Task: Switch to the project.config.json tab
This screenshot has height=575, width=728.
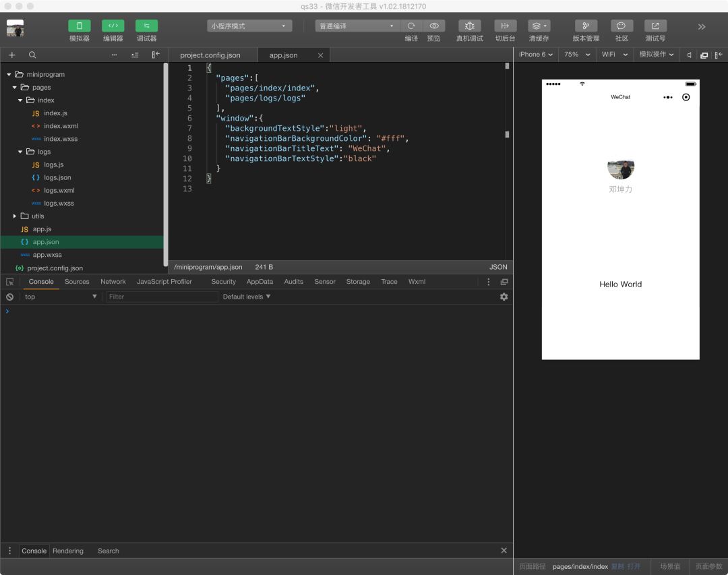Action: 210,55
